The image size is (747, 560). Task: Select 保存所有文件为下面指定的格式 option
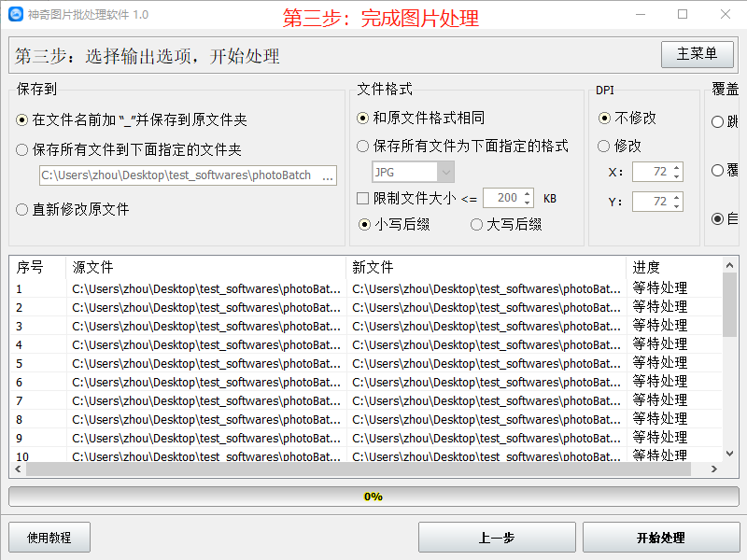pos(362,146)
